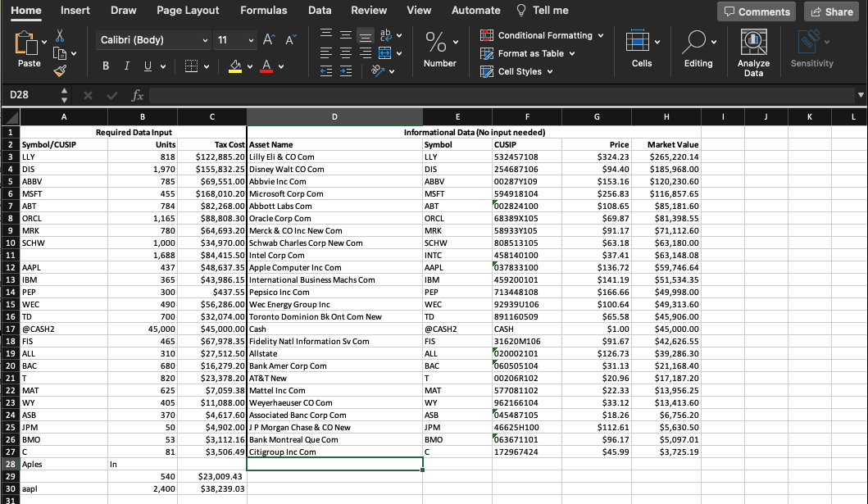The height and width of the screenshot is (504, 868).
Task: Open the View tab
Action: pos(419,11)
